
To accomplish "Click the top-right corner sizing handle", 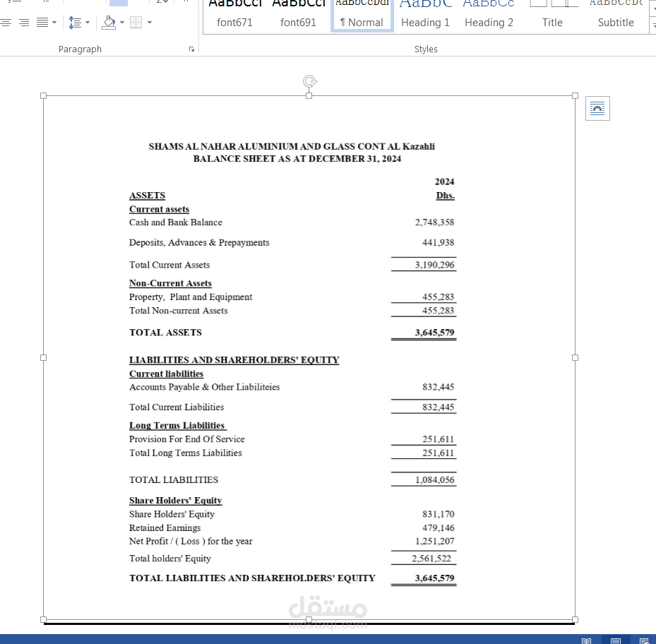I will click(x=576, y=96).
